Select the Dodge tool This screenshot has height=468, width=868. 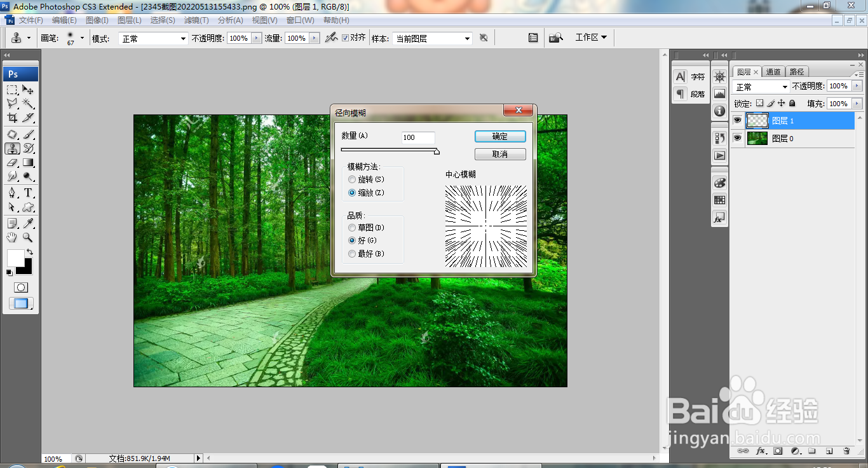coord(28,177)
